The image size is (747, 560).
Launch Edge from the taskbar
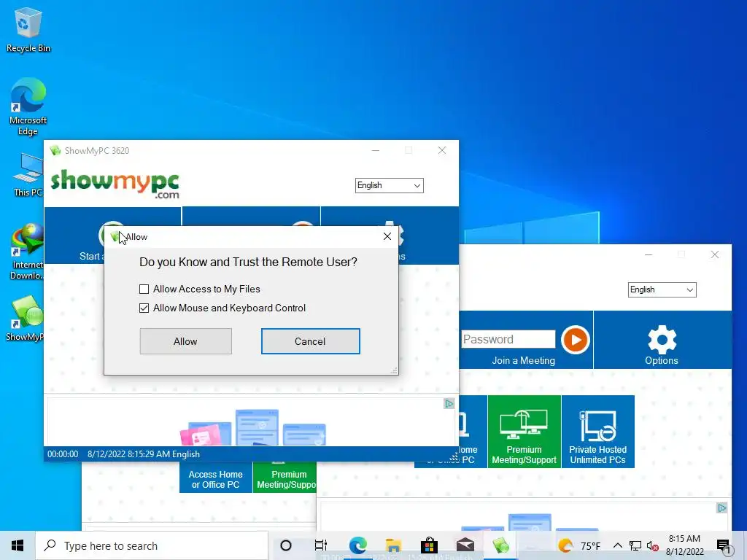(357, 545)
